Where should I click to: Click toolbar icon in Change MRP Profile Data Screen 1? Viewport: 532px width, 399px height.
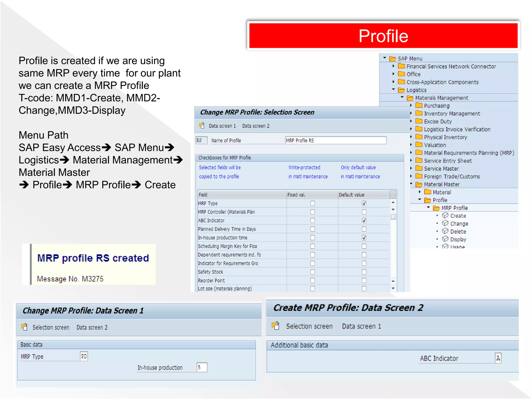click(24, 327)
